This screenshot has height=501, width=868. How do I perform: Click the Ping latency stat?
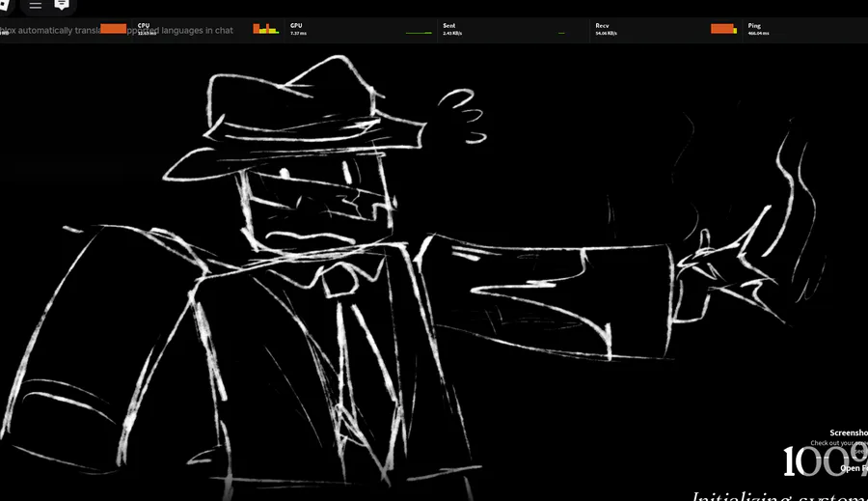pyautogui.click(x=758, y=29)
